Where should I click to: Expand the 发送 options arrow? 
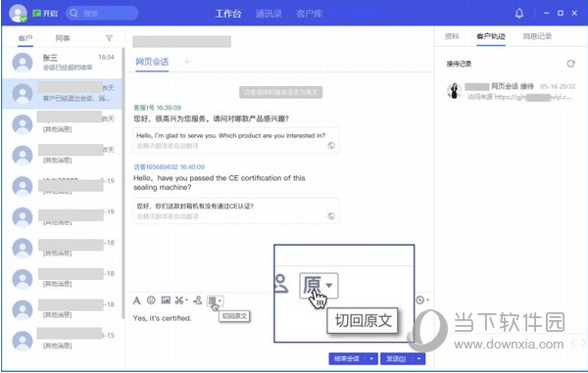pyautogui.click(x=418, y=358)
